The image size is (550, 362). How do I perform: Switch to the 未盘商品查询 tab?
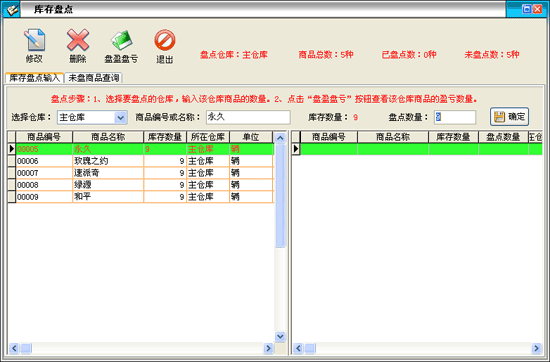[x=94, y=78]
